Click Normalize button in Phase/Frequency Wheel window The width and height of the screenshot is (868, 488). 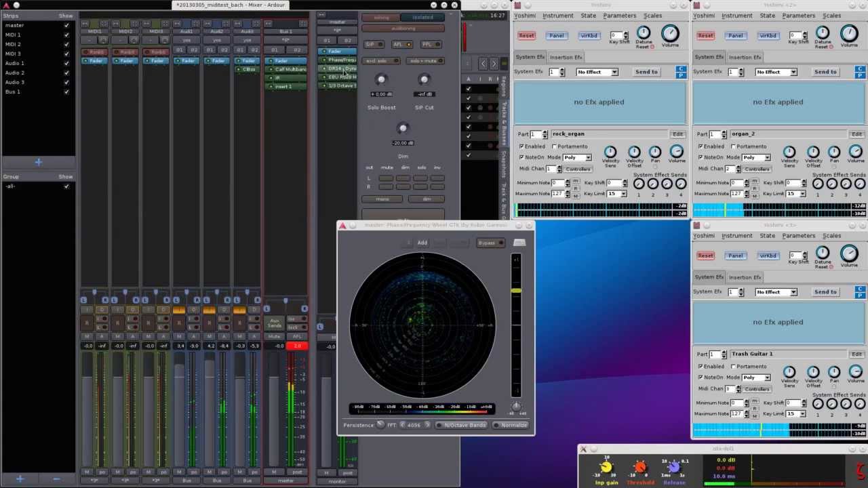pyautogui.click(x=511, y=425)
